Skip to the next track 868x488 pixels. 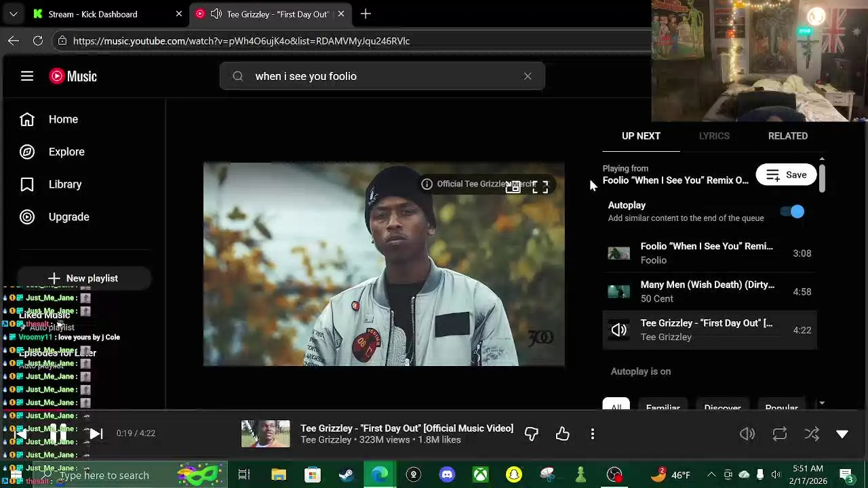[x=96, y=434]
